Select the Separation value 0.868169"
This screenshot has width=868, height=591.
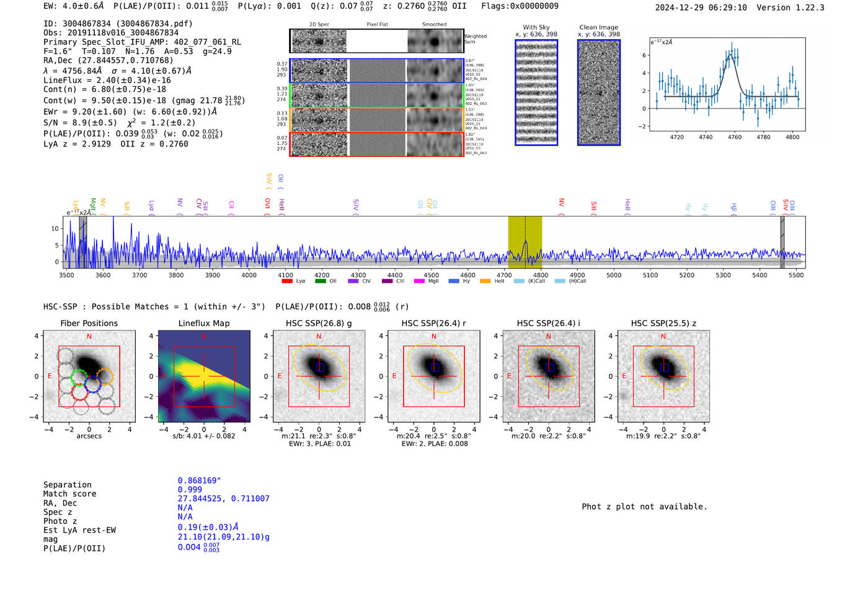[200, 481]
